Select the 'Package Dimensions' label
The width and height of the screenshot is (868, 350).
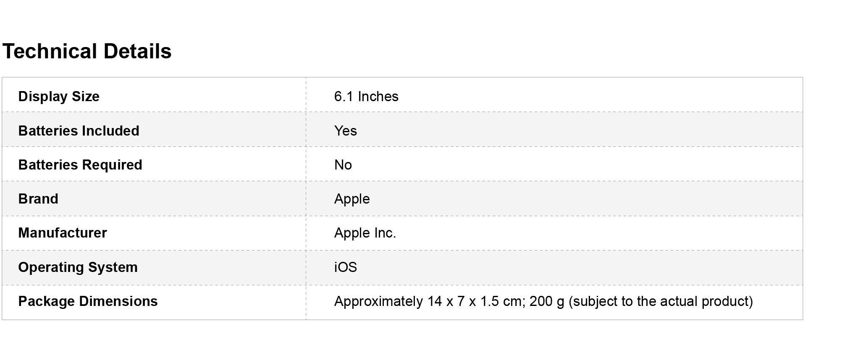[88, 301]
